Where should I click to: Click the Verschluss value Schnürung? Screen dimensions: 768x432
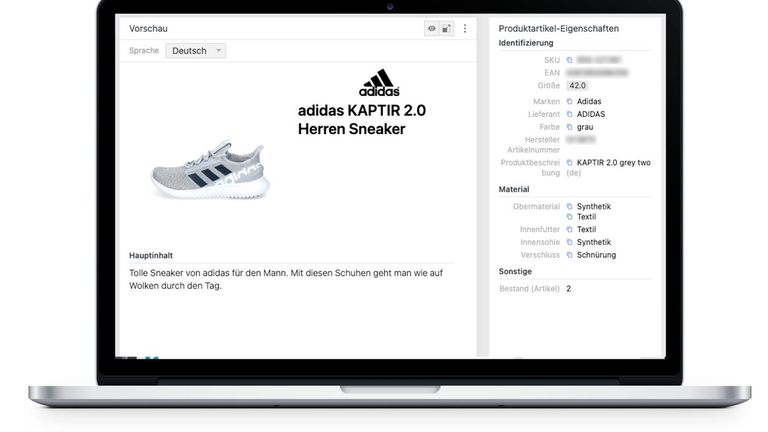(x=596, y=255)
